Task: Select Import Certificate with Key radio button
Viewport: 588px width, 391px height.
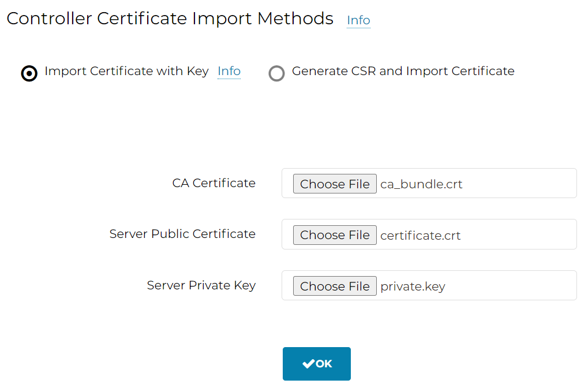Action: 29,73
